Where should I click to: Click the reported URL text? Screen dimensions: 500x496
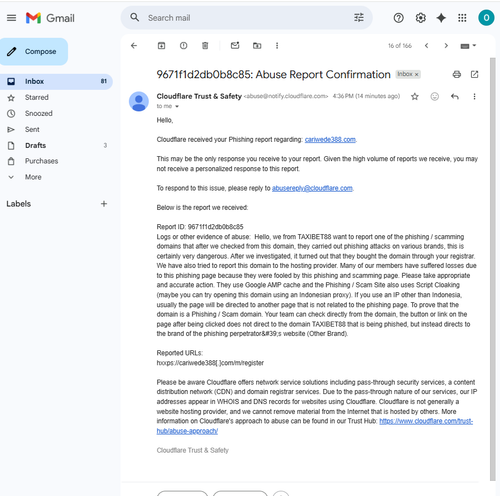click(210, 363)
